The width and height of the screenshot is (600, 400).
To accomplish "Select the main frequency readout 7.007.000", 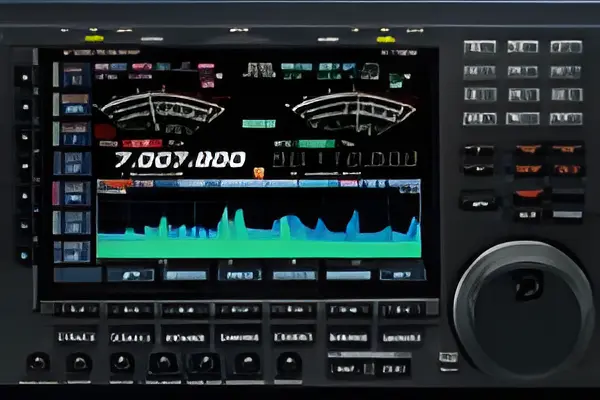I will 180,160.
